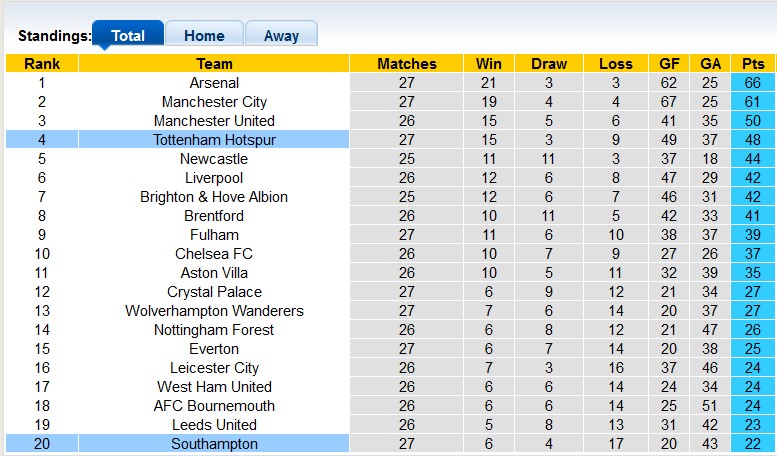This screenshot has height=456, width=777.
Task: Click the Leeds United team name
Action: [214, 425]
